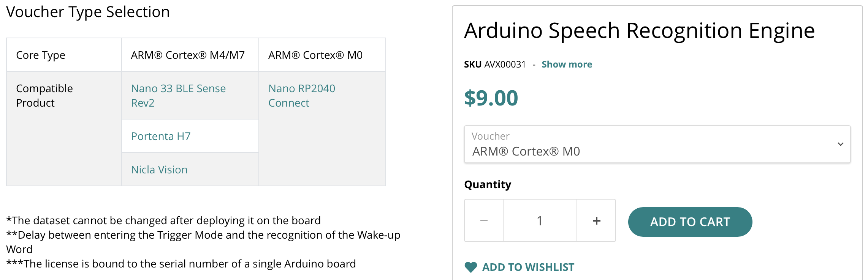Viewport: 868px width, 280px height.
Task: Select the ARM Cortex M4/M7 column header
Action: pyautogui.click(x=188, y=55)
